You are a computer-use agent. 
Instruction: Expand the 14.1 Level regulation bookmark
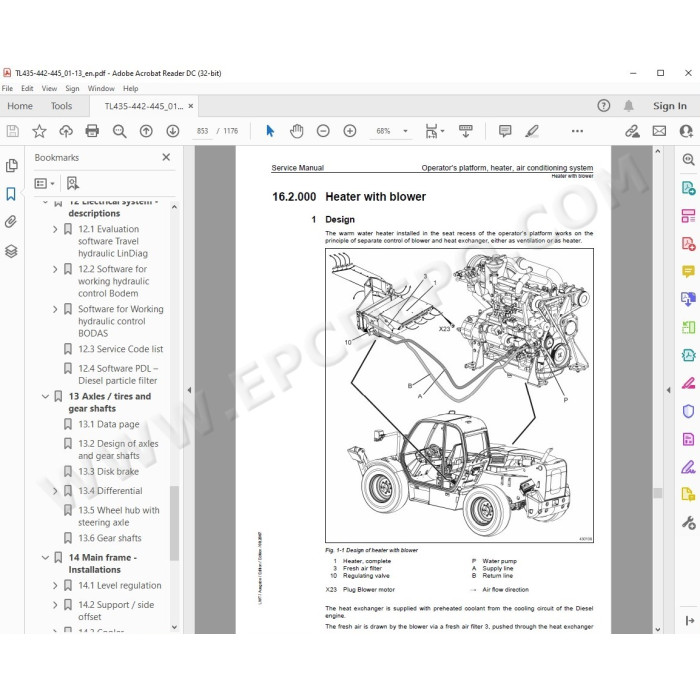pos(55,585)
